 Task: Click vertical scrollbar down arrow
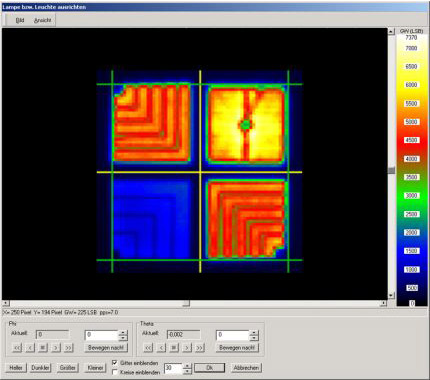391,296
